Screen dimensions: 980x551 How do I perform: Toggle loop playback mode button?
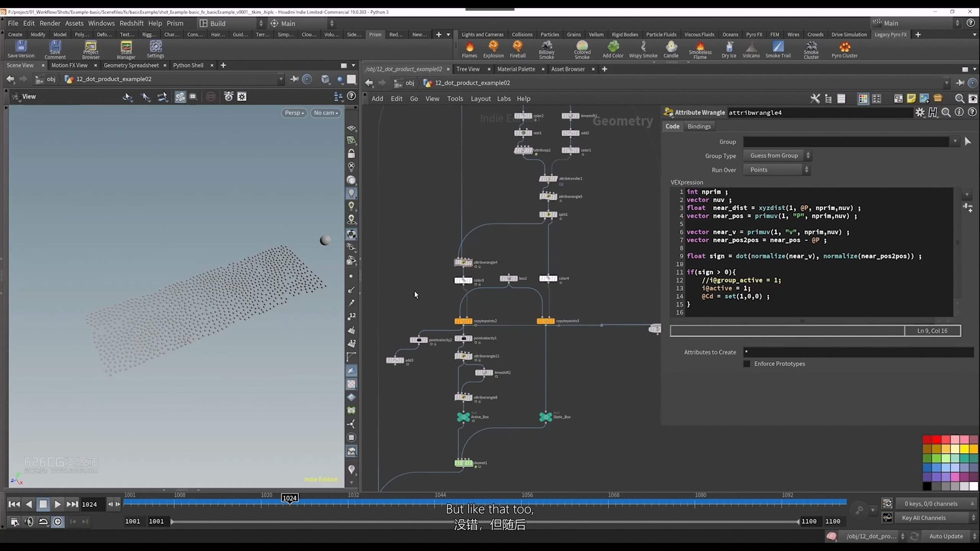[43, 522]
